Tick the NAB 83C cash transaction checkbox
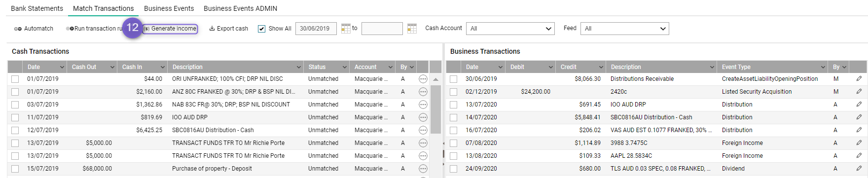The image size is (868, 178). (x=15, y=105)
